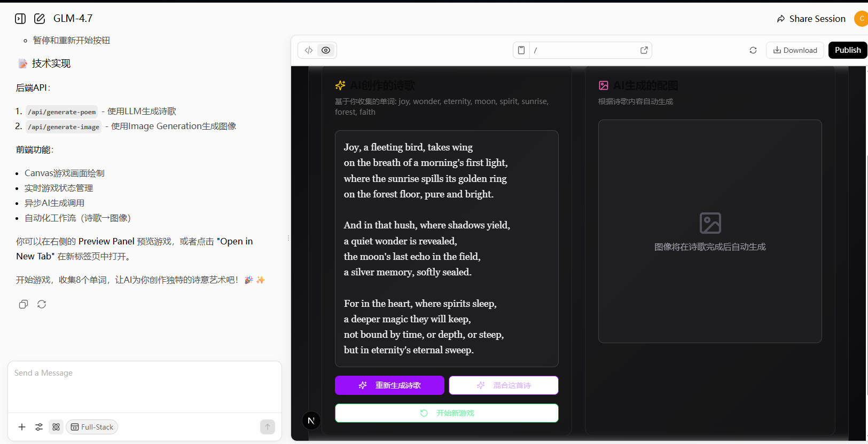The image size is (868, 444).
Task: Click poem line 'Joy, a fleeting bird, takes wing'
Action: tap(408, 147)
